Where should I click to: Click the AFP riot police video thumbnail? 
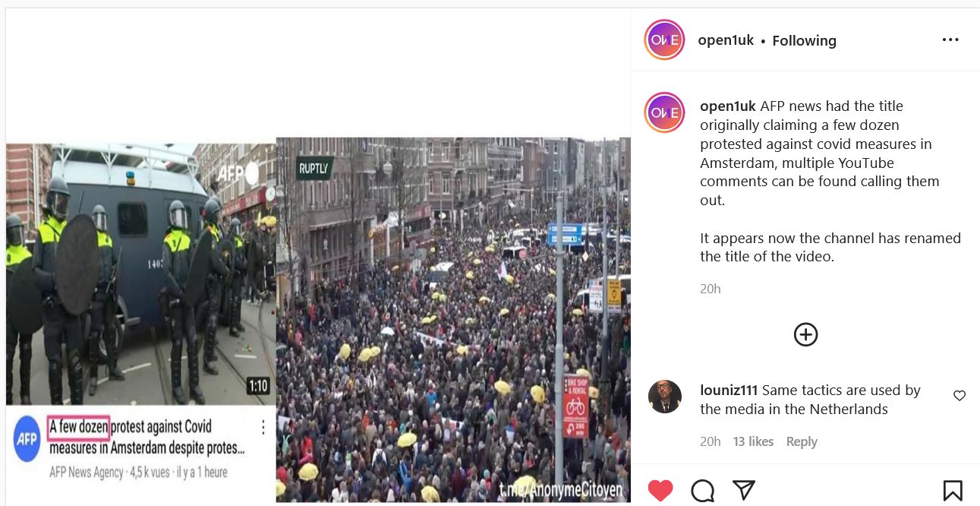(141, 274)
